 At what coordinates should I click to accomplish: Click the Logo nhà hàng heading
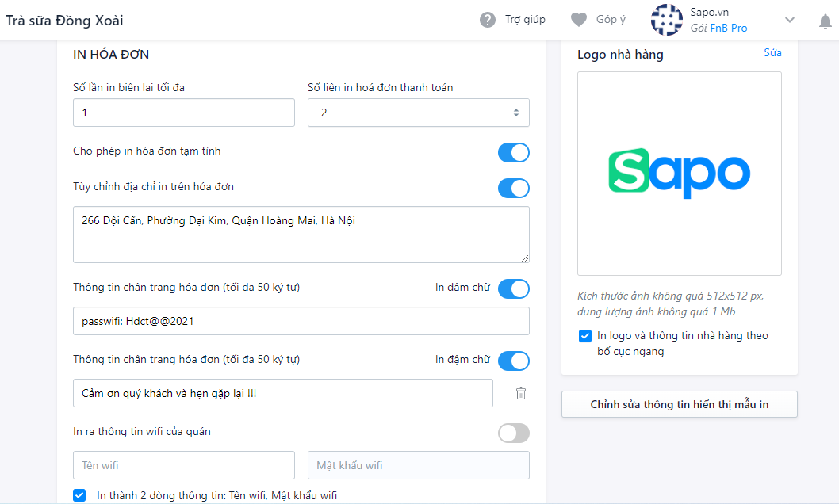(620, 55)
